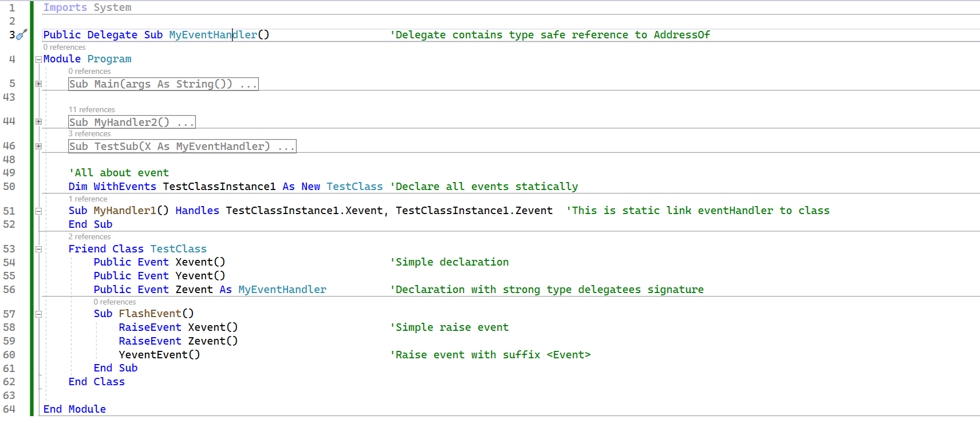This screenshot has height=423, width=980.
Task: Collapse the Sub MyHandler1 block
Action: (x=38, y=211)
